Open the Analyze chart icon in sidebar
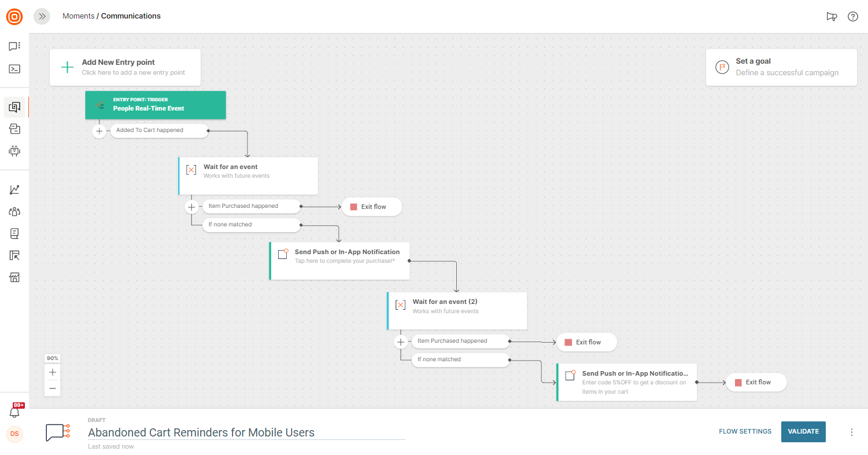The width and height of the screenshot is (868, 455). click(x=14, y=190)
